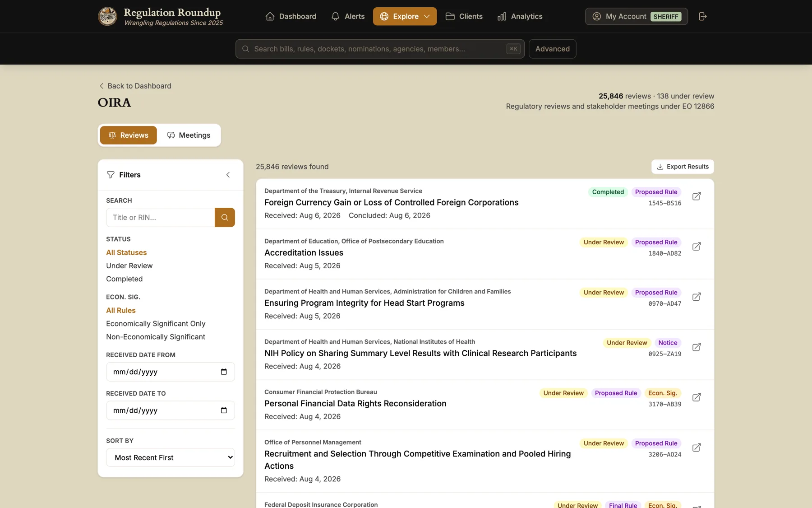Switch to the Meetings tab
Screen dimensions: 812x508
189,135
